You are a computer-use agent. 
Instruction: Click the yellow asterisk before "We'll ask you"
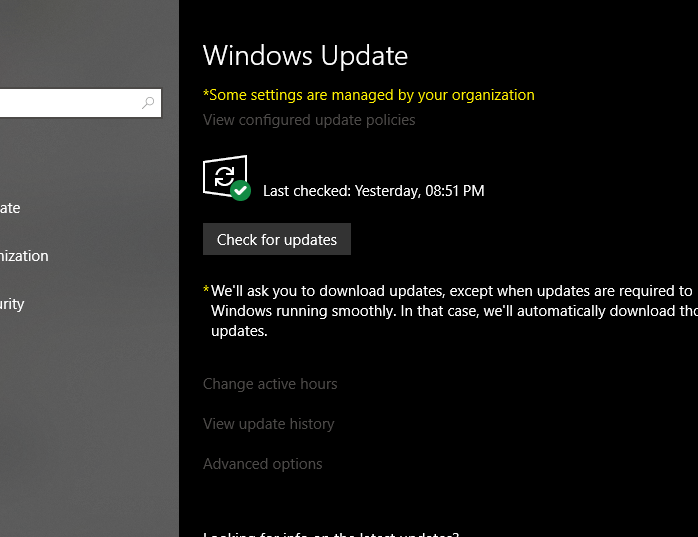tap(206, 291)
